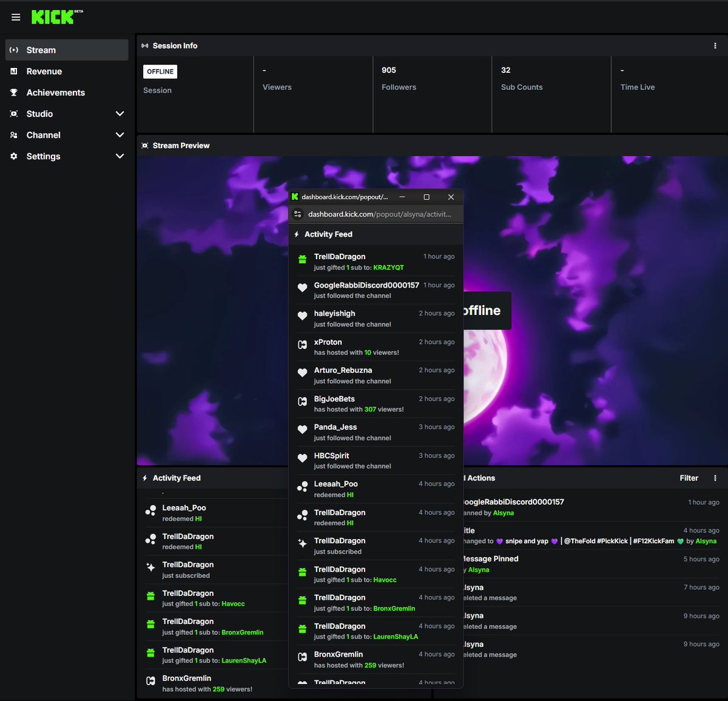Viewport: 728px width, 701px height.
Task: Click the Kick favicon in popout title bar
Action: (x=295, y=197)
